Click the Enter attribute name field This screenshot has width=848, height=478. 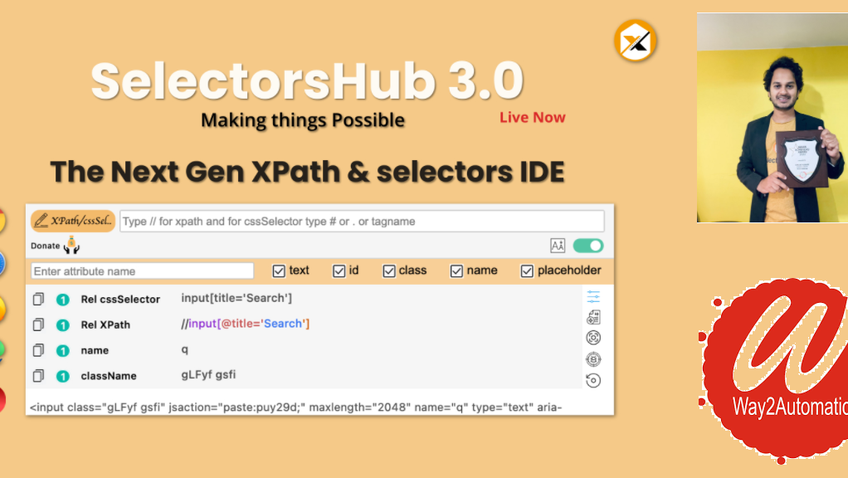pyautogui.click(x=142, y=271)
